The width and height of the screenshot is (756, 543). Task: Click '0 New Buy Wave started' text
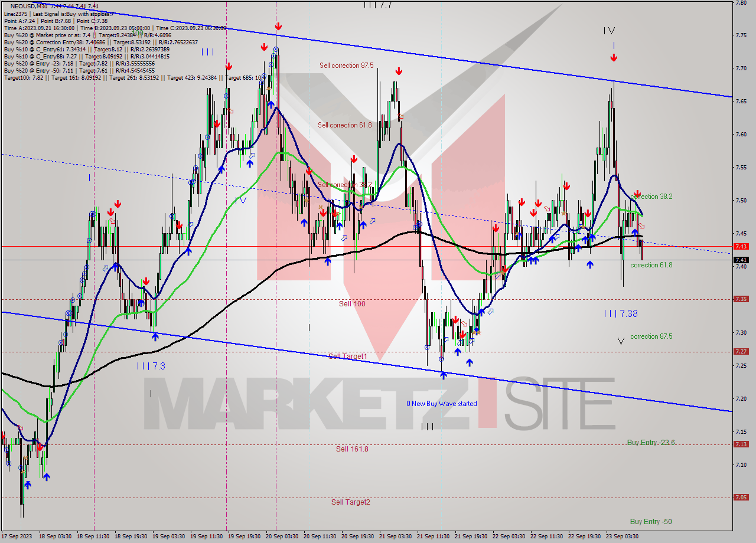pyautogui.click(x=441, y=404)
